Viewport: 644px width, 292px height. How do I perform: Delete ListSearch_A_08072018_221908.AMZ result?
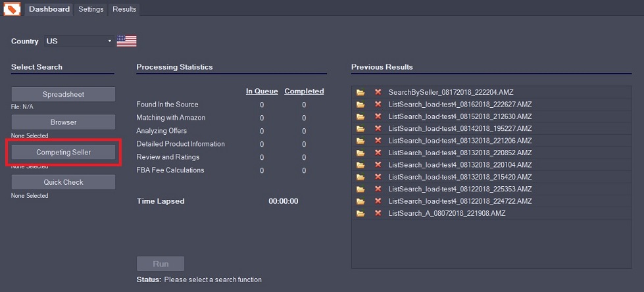[x=378, y=213]
